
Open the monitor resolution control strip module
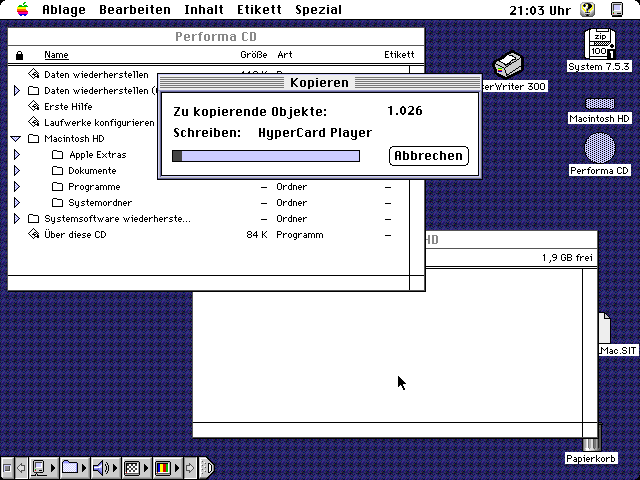click(x=131, y=467)
